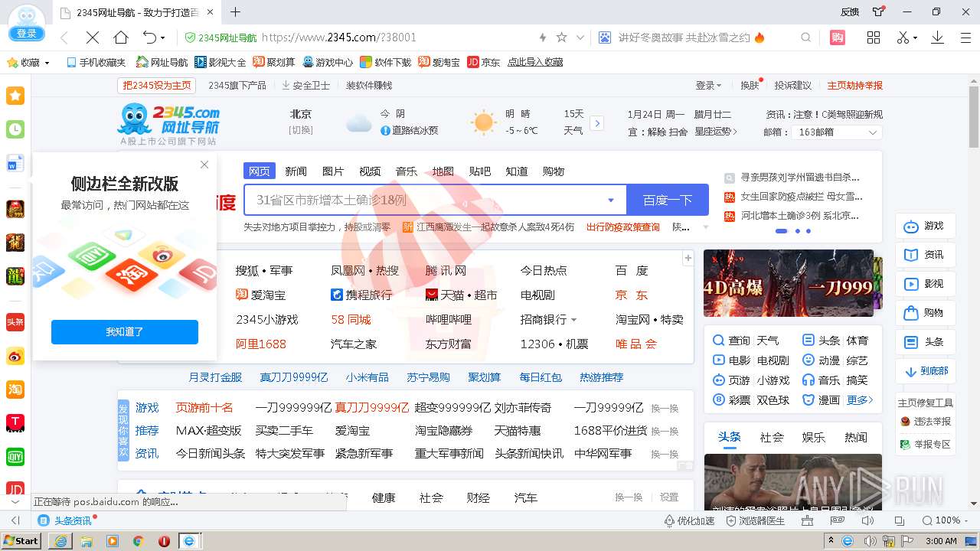Viewport: 980px width, 551px height.
Task: Open the 社会 news tab
Action: click(772, 437)
